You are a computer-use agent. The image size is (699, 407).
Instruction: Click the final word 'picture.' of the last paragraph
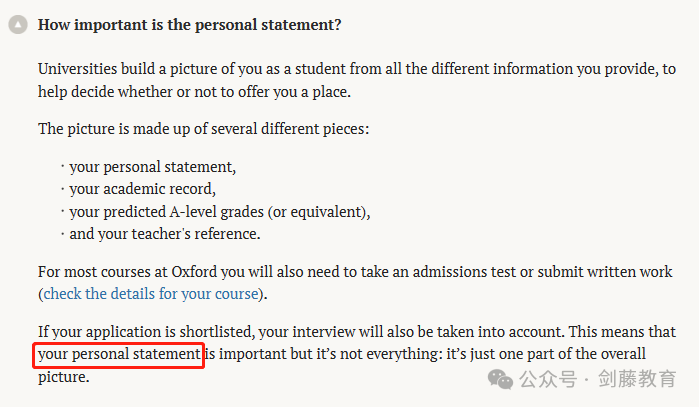tap(64, 377)
